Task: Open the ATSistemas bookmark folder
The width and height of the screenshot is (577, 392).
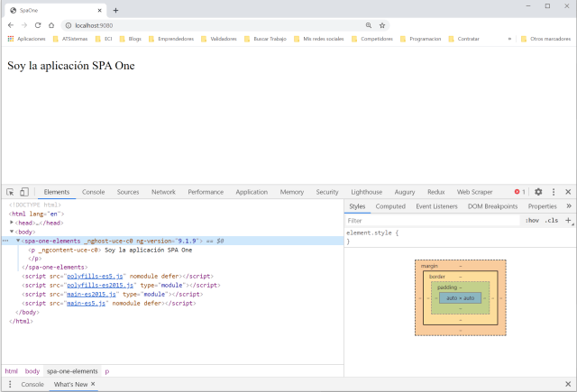Action: click(70, 39)
